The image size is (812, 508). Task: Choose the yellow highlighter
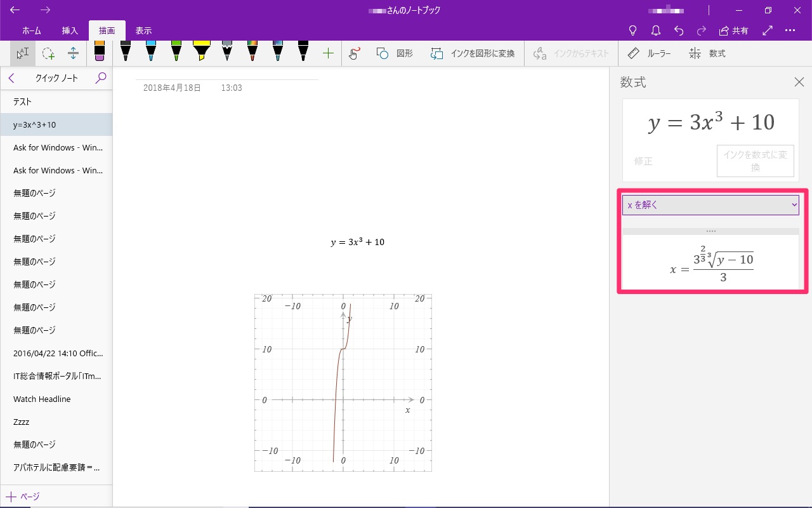pos(202,52)
